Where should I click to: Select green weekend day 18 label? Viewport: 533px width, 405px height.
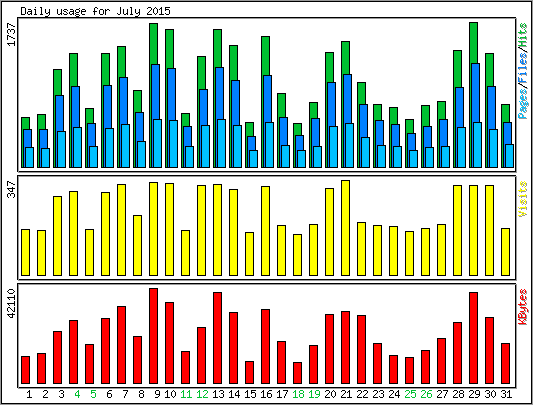click(x=298, y=394)
